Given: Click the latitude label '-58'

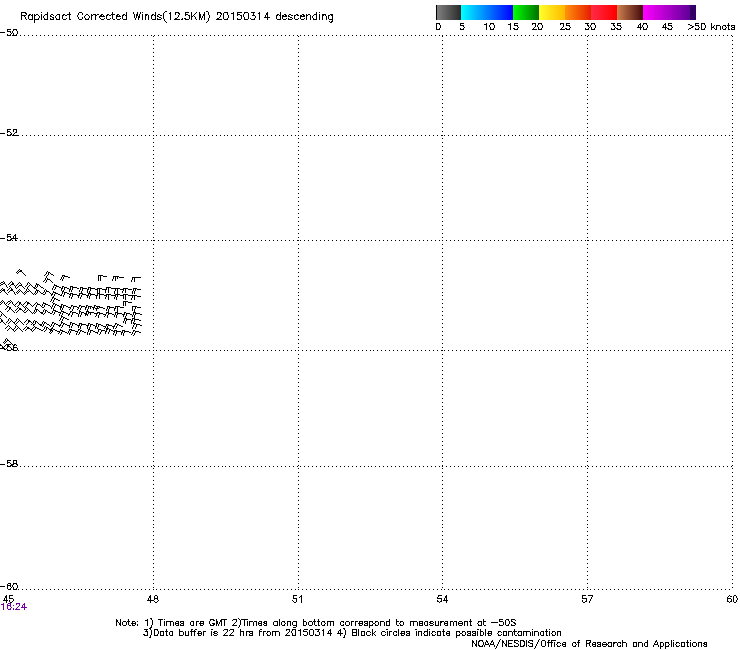Looking at the screenshot, I should coord(9,464).
